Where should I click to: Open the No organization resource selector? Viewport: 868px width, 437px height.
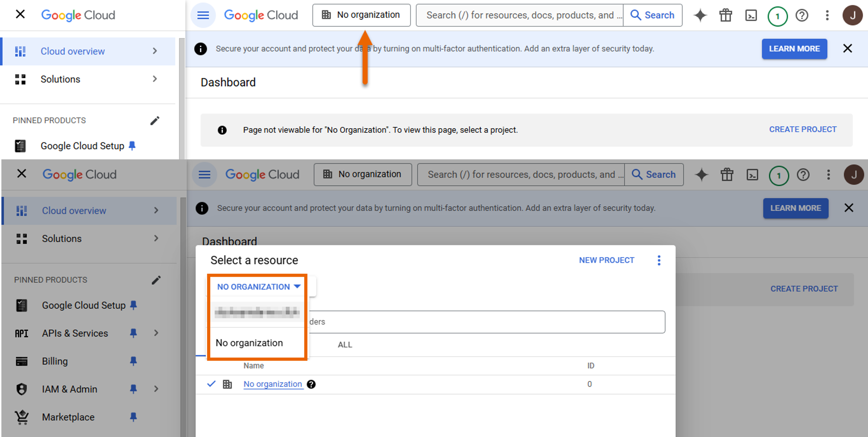pyautogui.click(x=361, y=15)
